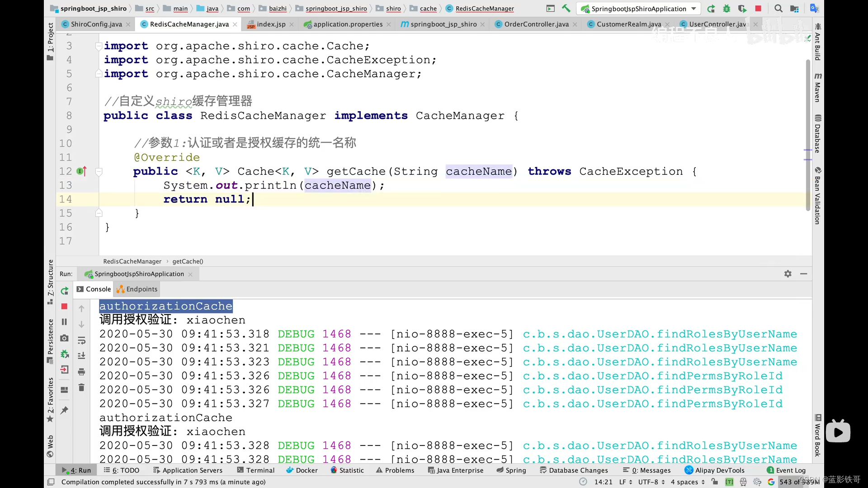Image resolution: width=868 pixels, height=488 pixels.
Task: Click the layout icon in Run panel sidebar
Action: click(64, 389)
